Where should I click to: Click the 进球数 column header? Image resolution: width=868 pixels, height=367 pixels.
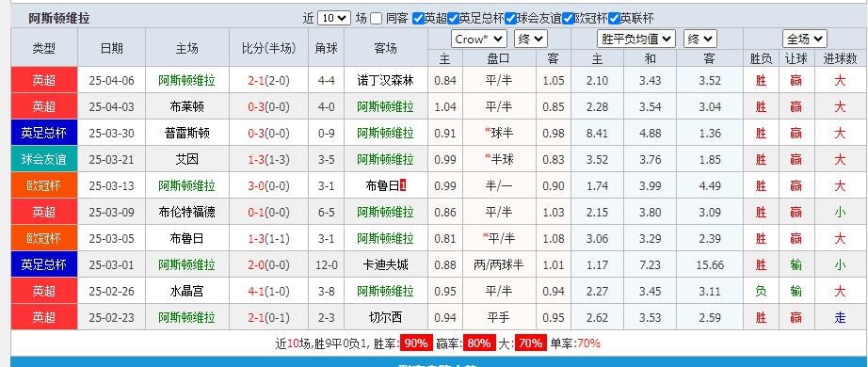840,58
